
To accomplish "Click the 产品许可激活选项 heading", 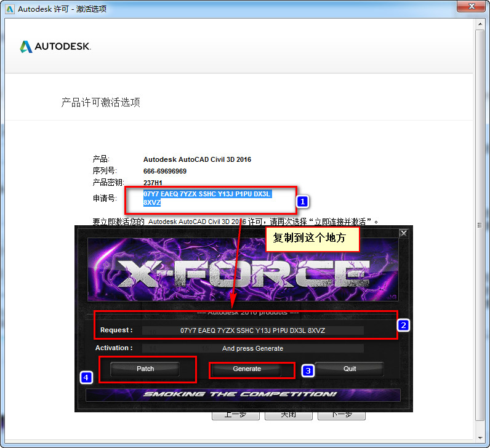I will (x=100, y=102).
